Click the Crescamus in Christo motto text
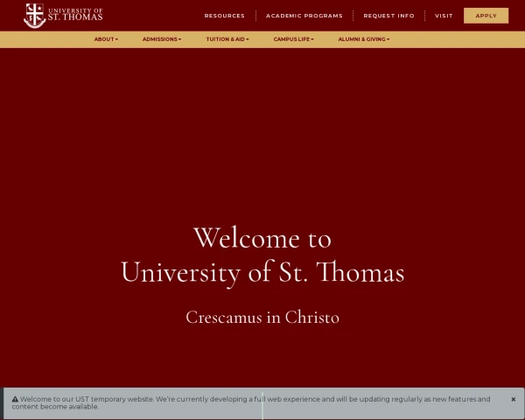The image size is (525, 420). pos(262,317)
